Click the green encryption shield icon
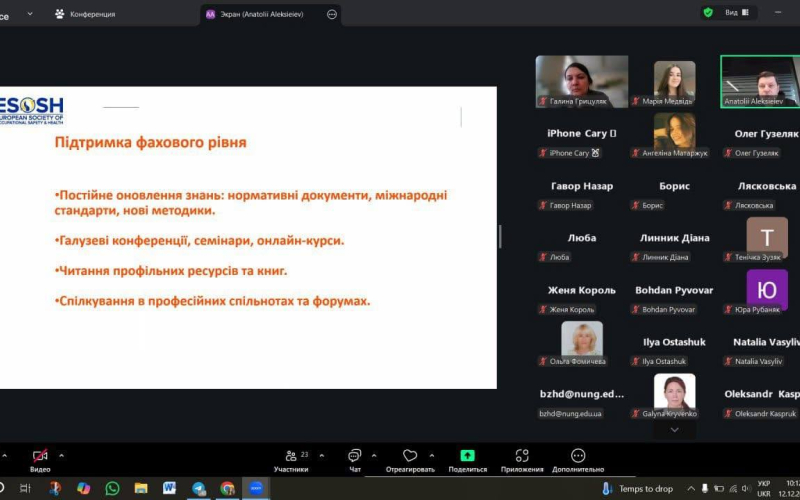The height and width of the screenshot is (500, 800). click(x=708, y=12)
